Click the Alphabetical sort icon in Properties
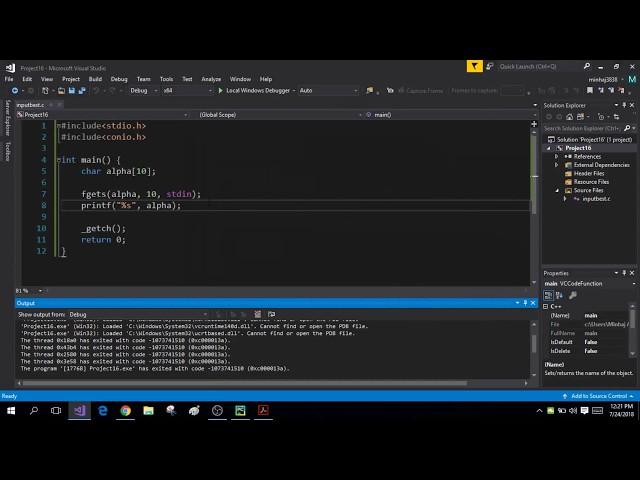The width and height of the screenshot is (640, 480). click(559, 295)
